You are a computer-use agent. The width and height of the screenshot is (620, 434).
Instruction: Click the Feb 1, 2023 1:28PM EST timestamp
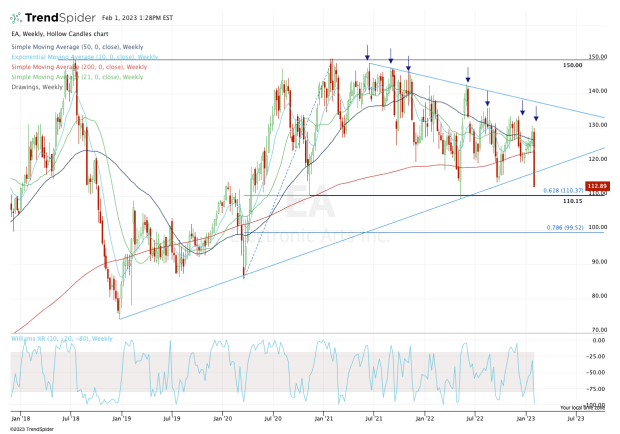tap(137, 18)
